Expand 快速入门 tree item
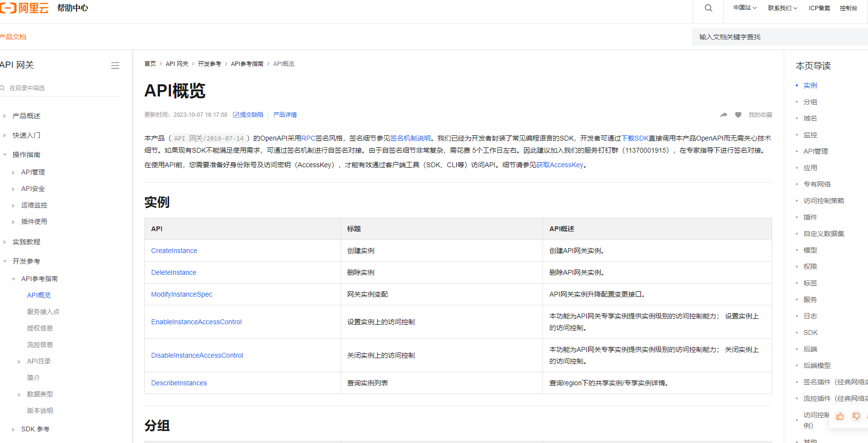This screenshot has width=868, height=443. 5,135
